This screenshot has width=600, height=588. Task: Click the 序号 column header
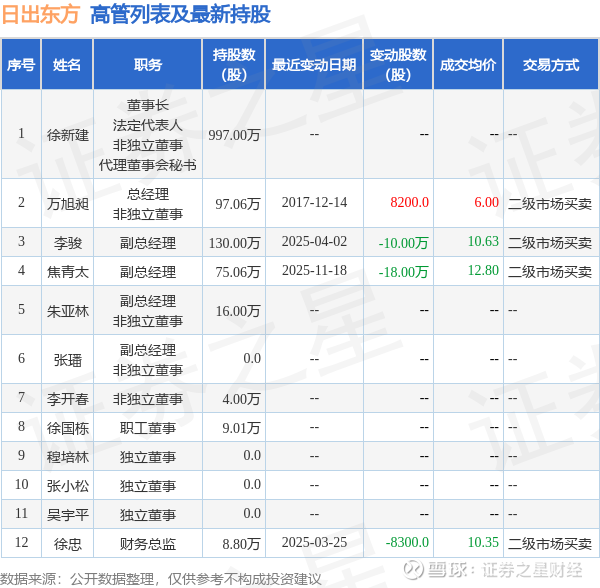coord(21,64)
